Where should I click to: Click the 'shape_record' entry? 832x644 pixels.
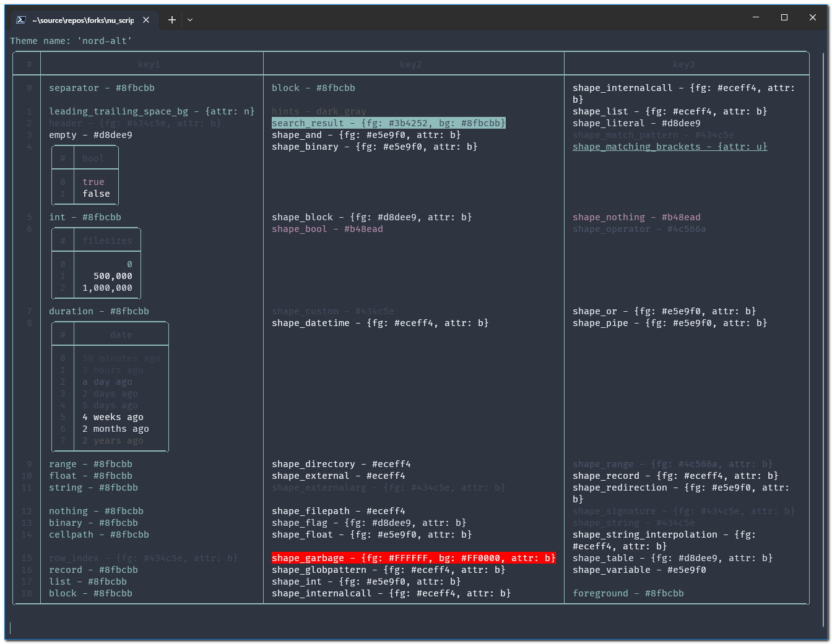tap(675, 476)
